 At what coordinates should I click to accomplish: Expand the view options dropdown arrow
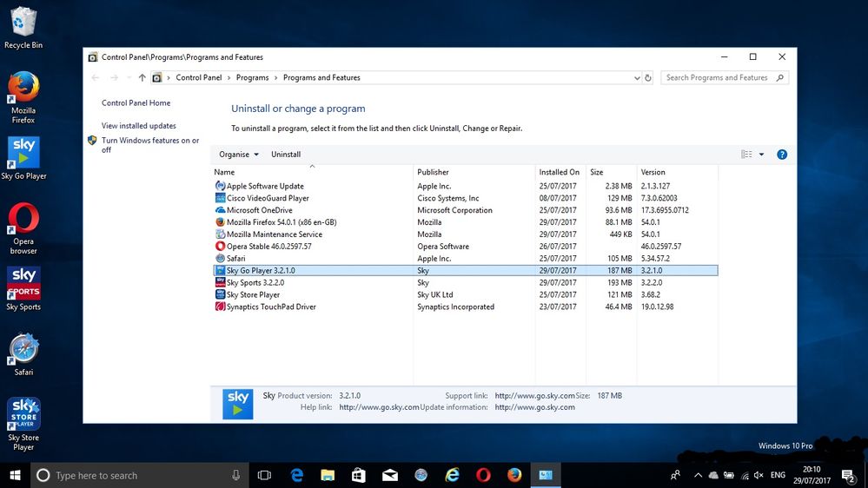click(761, 155)
